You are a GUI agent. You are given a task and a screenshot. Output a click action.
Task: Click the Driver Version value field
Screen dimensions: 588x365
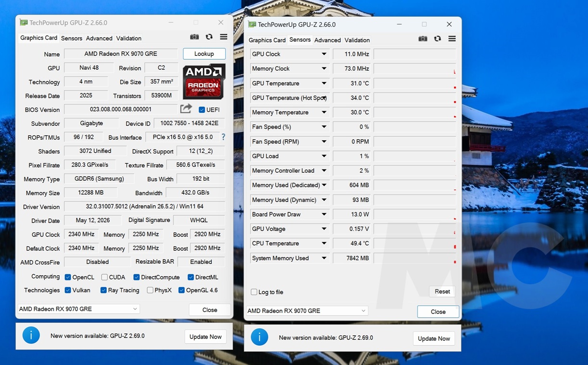(144, 207)
